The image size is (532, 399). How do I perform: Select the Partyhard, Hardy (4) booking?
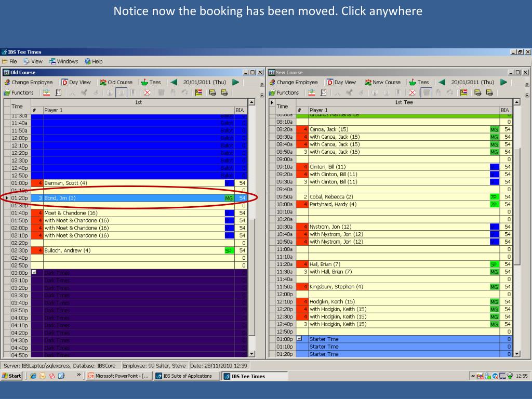tap(404, 204)
